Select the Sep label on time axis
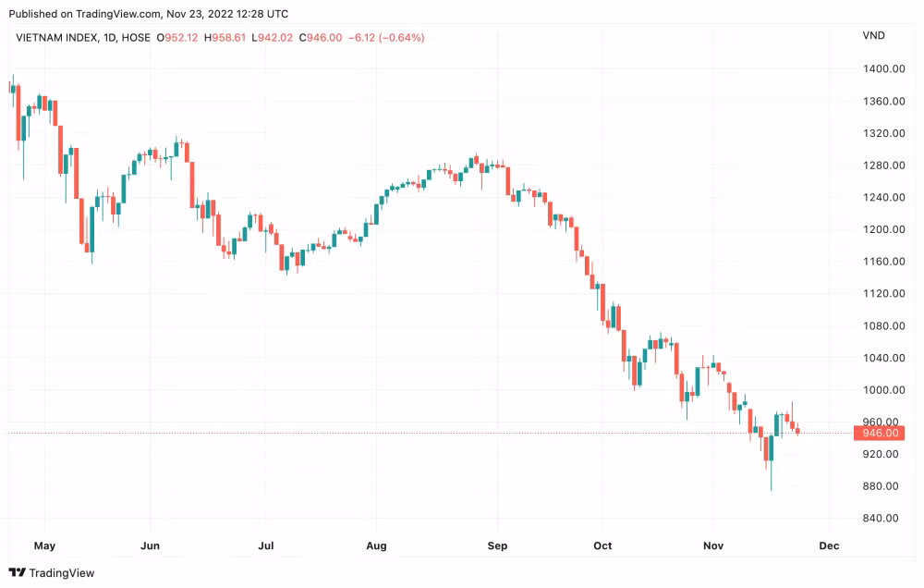 pos(497,545)
